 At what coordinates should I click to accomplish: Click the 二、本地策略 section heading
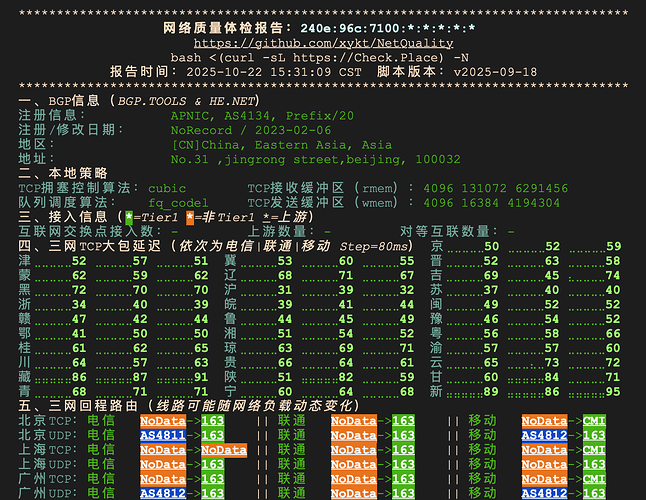[63, 173]
